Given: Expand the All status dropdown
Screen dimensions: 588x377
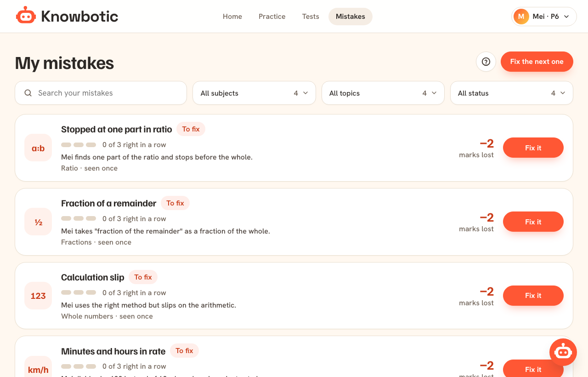Looking at the screenshot, I should 512,93.
